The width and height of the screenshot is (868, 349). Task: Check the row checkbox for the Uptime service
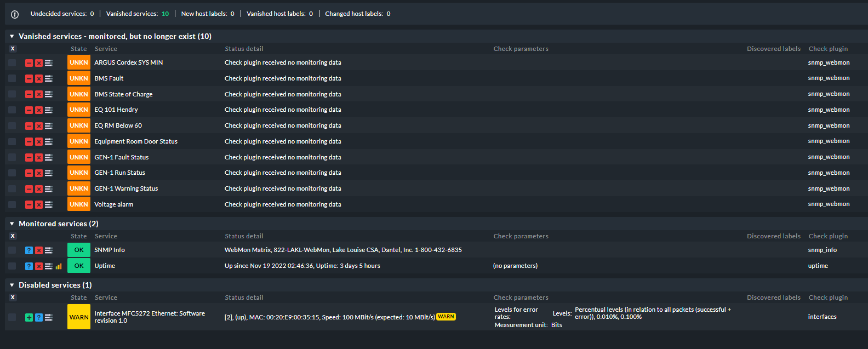12,266
